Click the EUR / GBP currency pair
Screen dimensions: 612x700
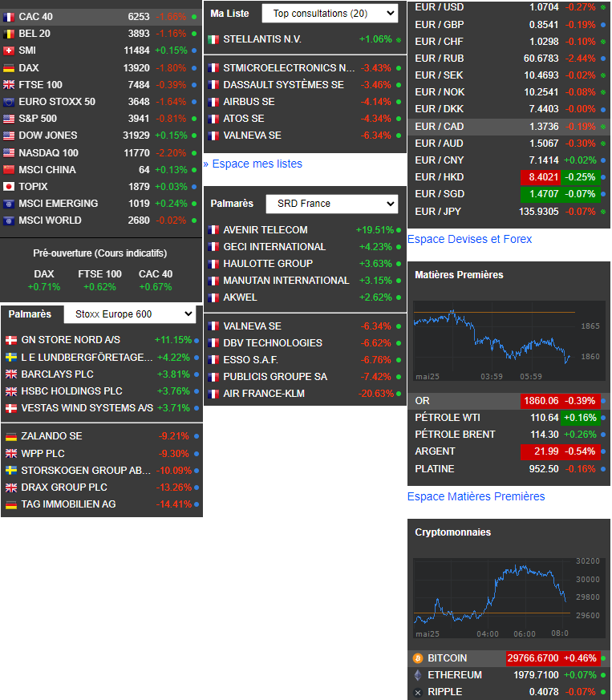[x=439, y=25]
